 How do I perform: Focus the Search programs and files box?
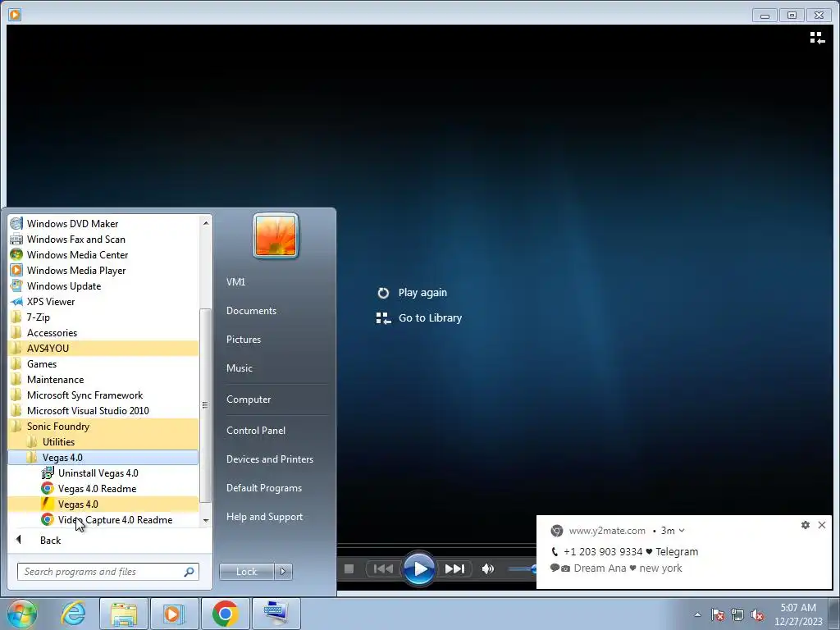(x=101, y=572)
